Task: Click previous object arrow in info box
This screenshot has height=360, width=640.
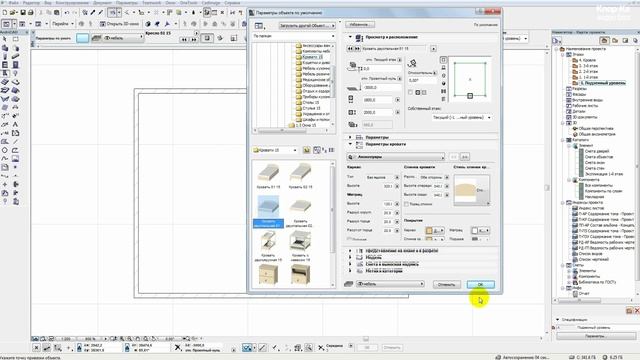Action: click(x=184, y=40)
